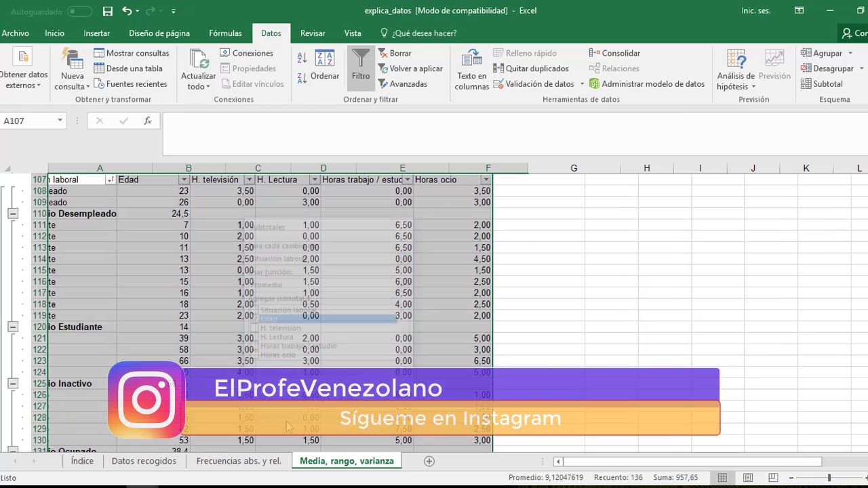
Task: Open H. televisión filter dropdown
Action: [249, 180]
